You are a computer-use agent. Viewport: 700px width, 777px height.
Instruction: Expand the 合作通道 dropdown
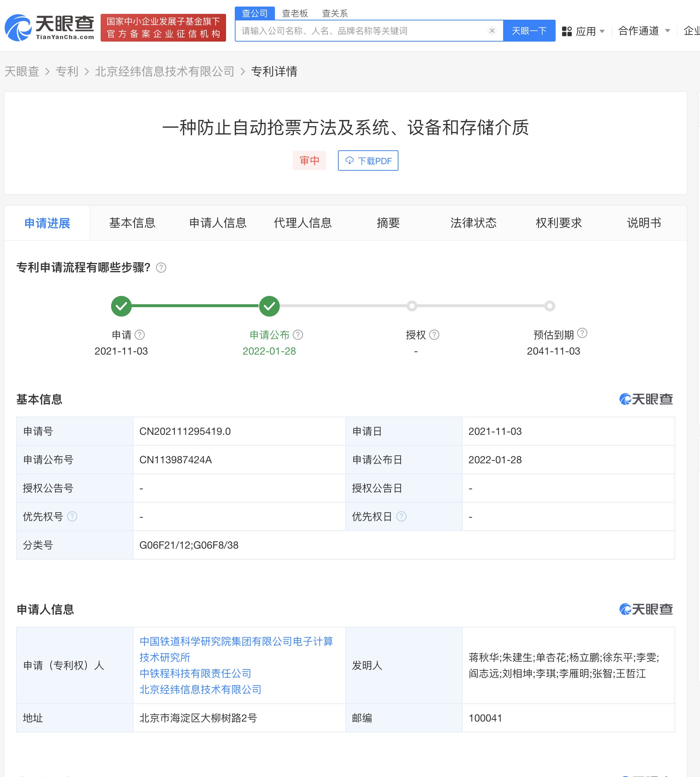point(644,31)
